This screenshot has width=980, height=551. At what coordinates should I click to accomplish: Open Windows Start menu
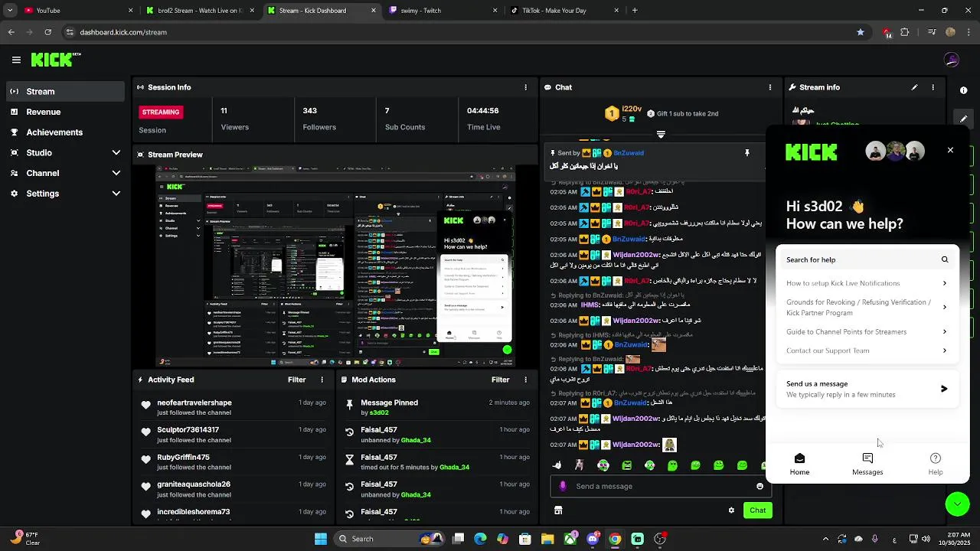coord(321,539)
